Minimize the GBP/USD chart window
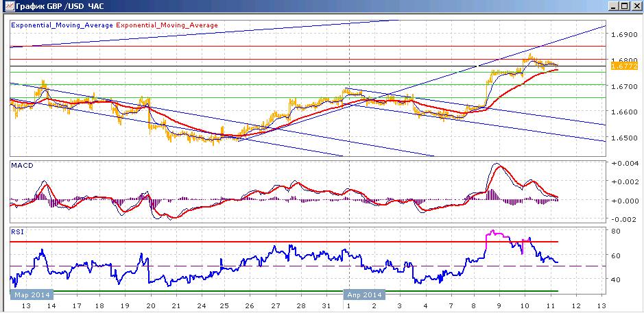This screenshot has width=644, height=313. point(614,5)
